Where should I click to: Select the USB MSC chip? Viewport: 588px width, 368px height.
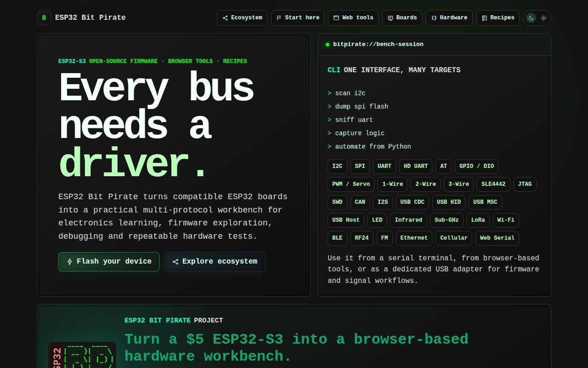point(485,202)
